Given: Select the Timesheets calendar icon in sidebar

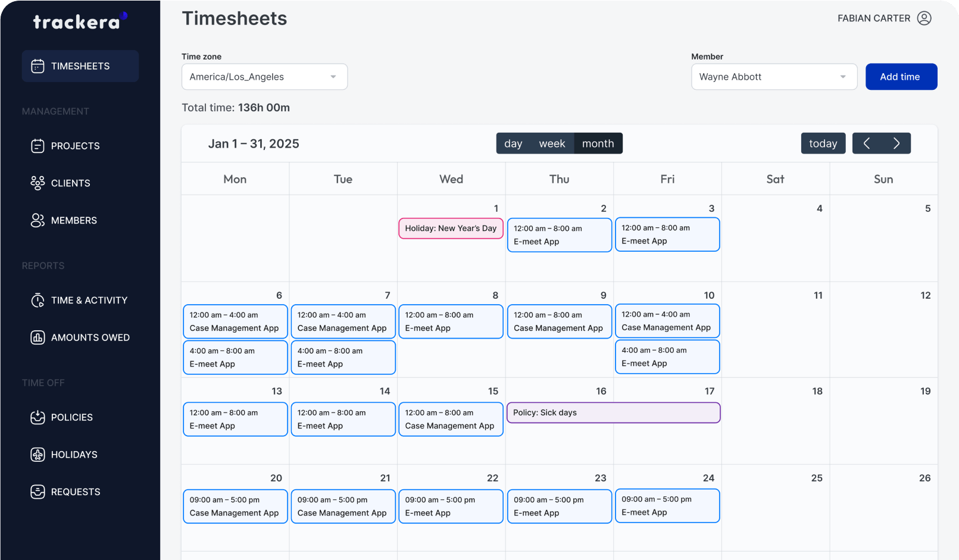Looking at the screenshot, I should pos(38,65).
